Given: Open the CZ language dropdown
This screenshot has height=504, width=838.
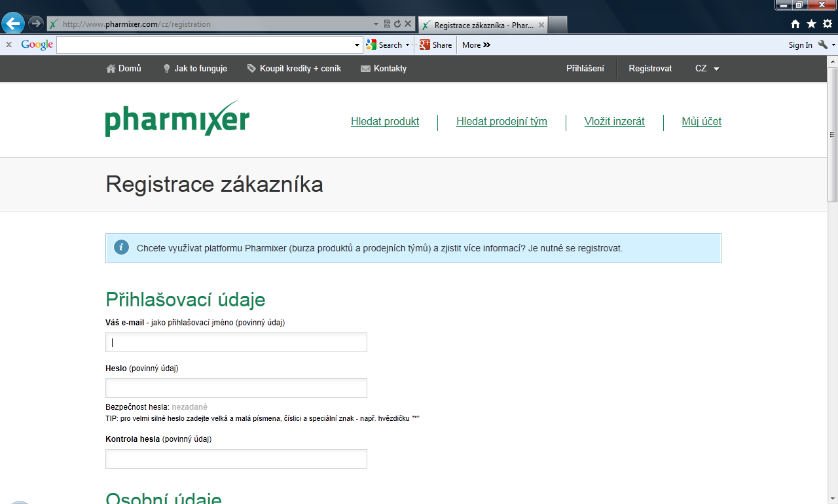Looking at the screenshot, I should point(707,68).
